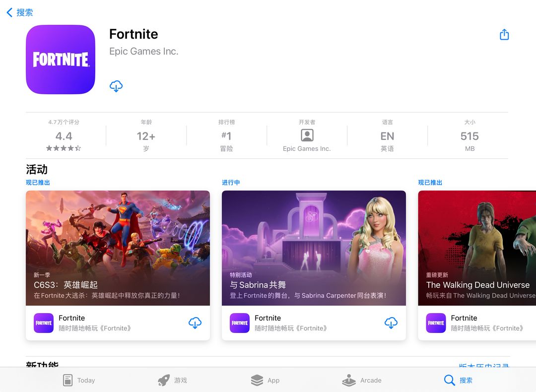Download from the 与 Sabrina 共舞 card cloud icon

click(391, 323)
